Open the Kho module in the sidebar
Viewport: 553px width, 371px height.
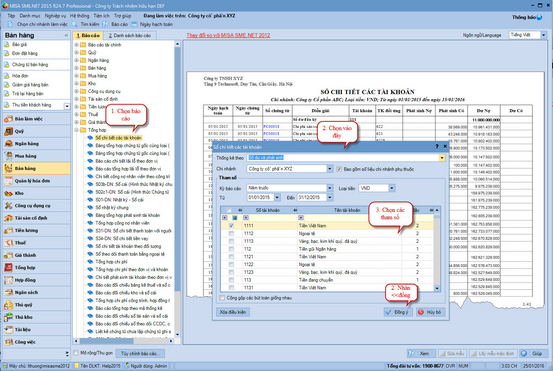pyautogui.click(x=36, y=193)
